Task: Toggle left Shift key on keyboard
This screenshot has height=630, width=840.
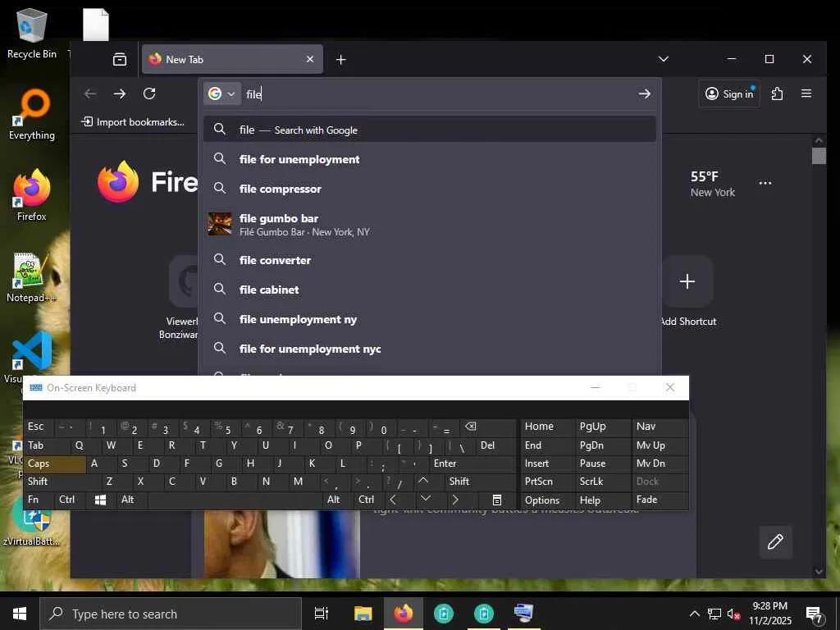Action: pyautogui.click(x=62, y=482)
